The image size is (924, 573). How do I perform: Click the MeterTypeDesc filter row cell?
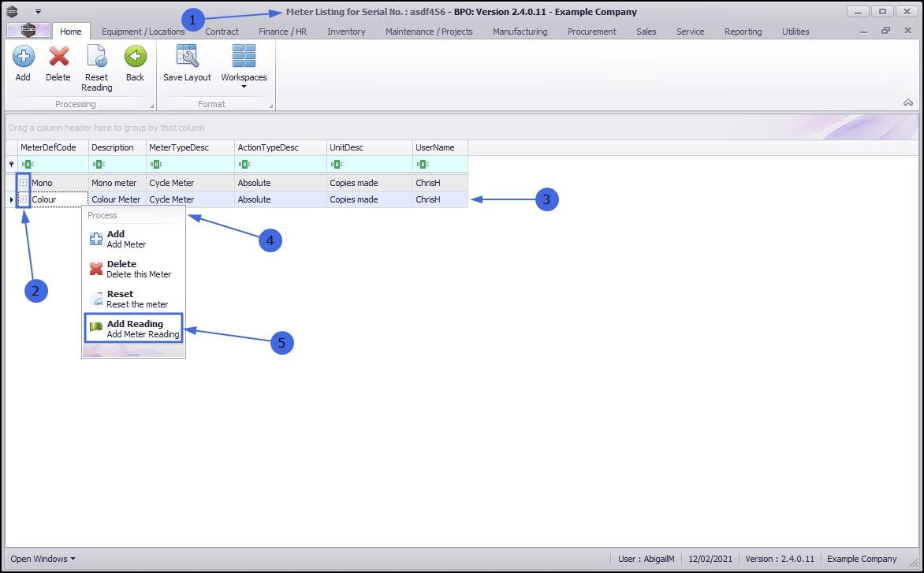(x=190, y=164)
